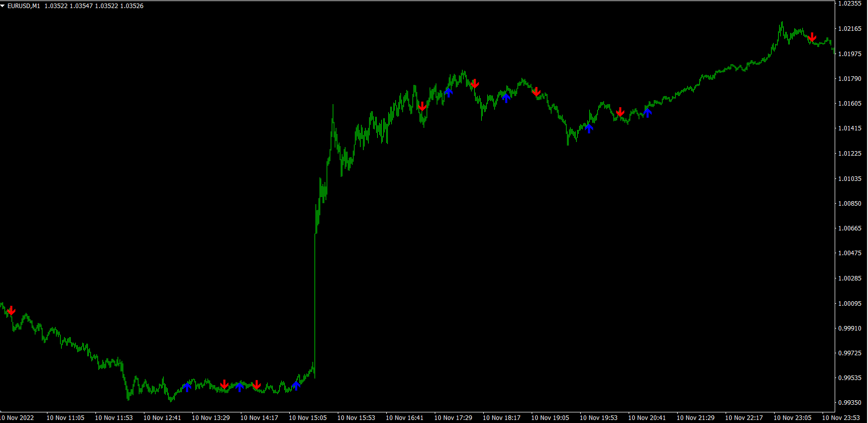Click the 10 Nov 18:17 time label

tap(502, 418)
